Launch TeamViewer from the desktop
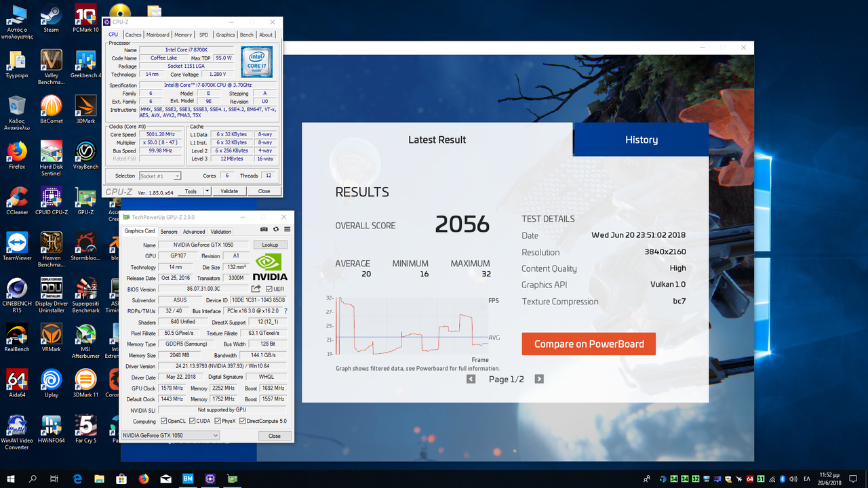The width and height of the screenshot is (868, 488). coord(17,246)
